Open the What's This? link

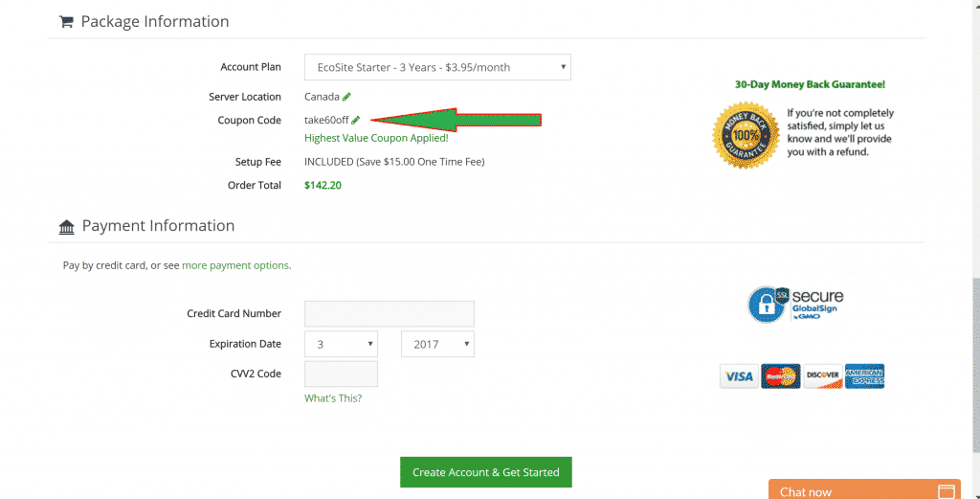333,398
